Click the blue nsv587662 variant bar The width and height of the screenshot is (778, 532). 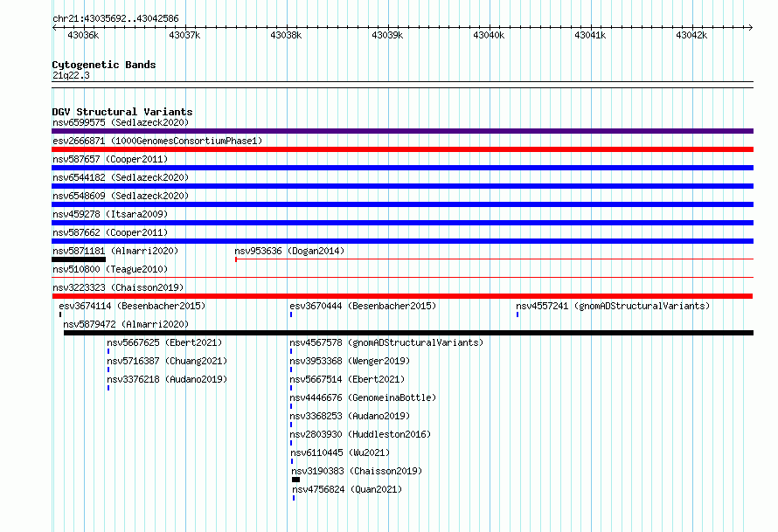(402, 241)
